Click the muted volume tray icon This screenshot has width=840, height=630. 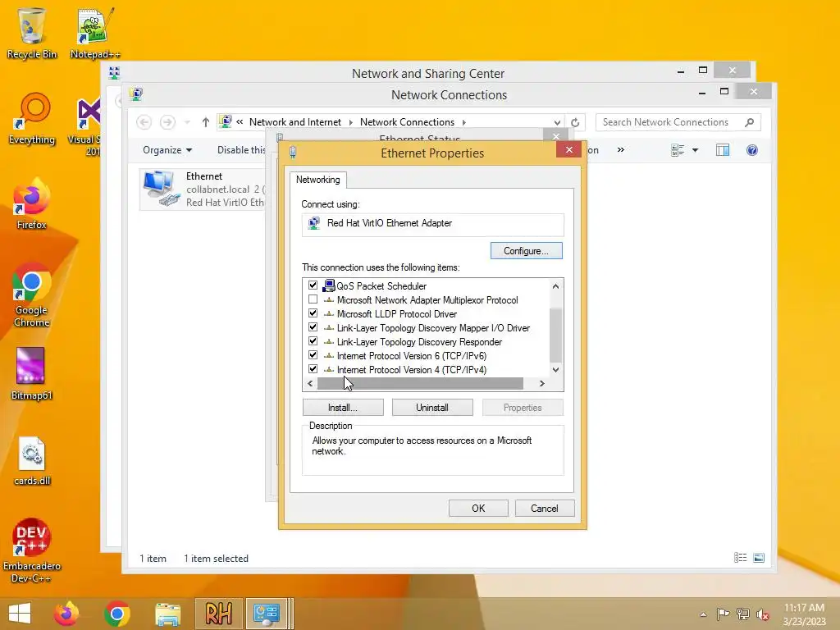[762, 614]
